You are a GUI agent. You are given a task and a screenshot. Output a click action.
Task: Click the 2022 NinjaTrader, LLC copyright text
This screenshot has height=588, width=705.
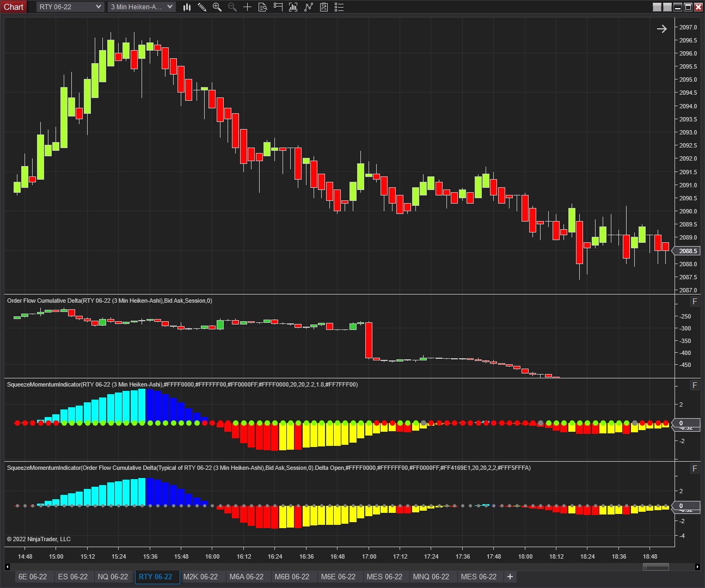click(39, 539)
